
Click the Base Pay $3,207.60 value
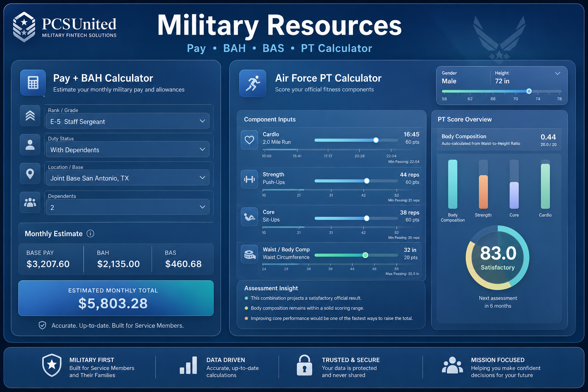tap(48, 264)
